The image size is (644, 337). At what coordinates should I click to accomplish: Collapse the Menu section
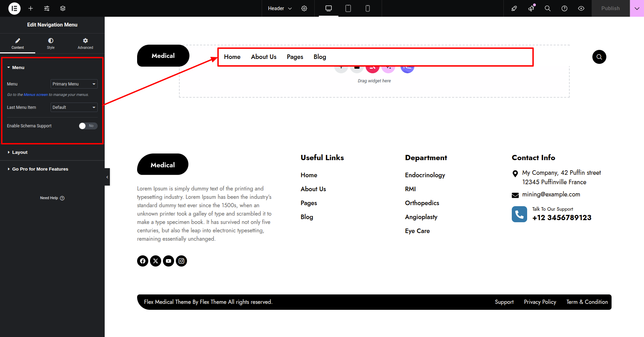click(16, 68)
